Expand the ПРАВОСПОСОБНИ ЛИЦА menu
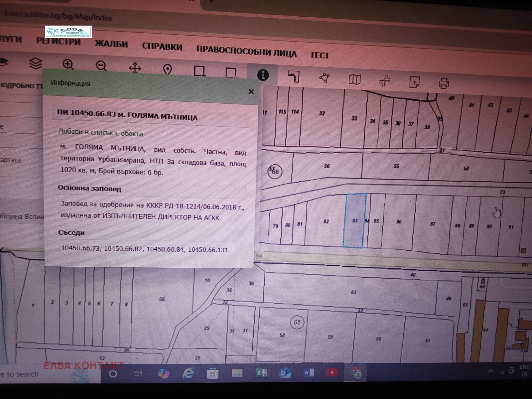This screenshot has height=399, width=532. point(246,52)
